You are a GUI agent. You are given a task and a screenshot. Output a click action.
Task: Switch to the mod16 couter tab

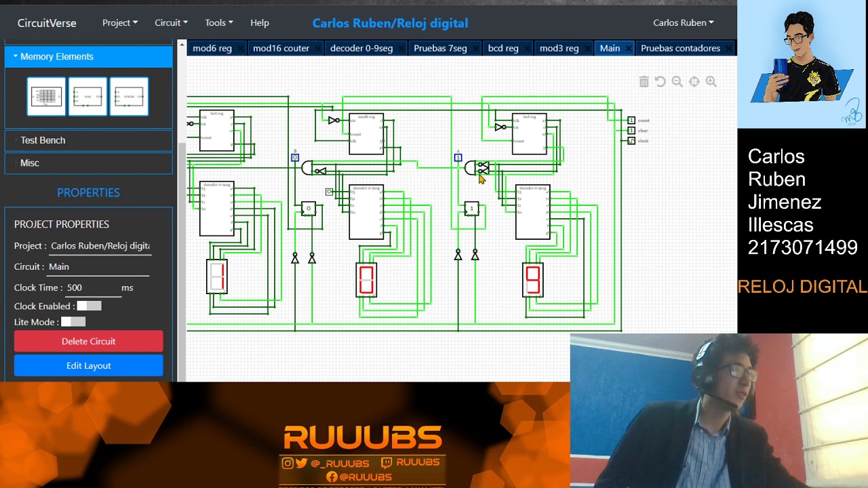click(281, 48)
